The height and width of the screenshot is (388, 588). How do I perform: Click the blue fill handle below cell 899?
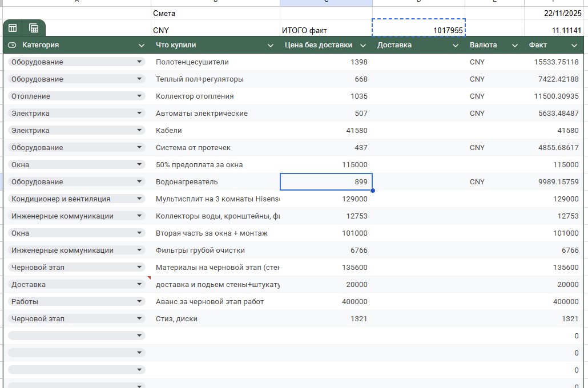click(x=372, y=191)
